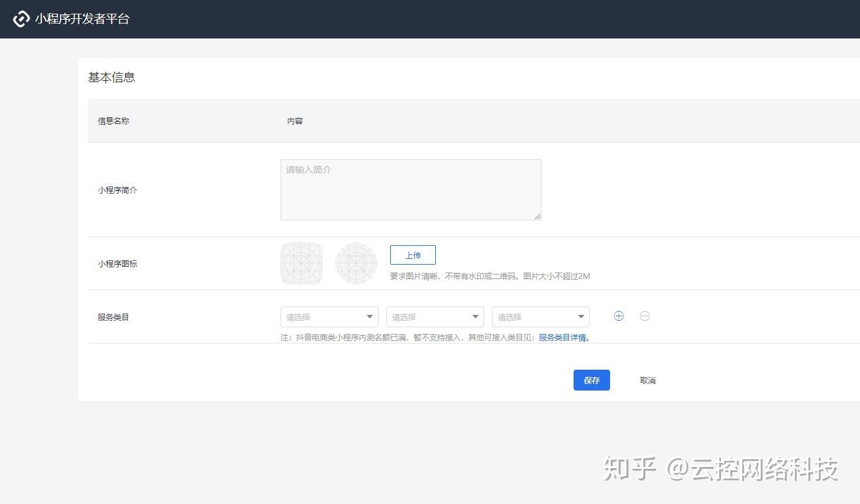The image size is (860, 504).
Task: Expand the second 请选择 category dropdown
Action: [x=435, y=317]
